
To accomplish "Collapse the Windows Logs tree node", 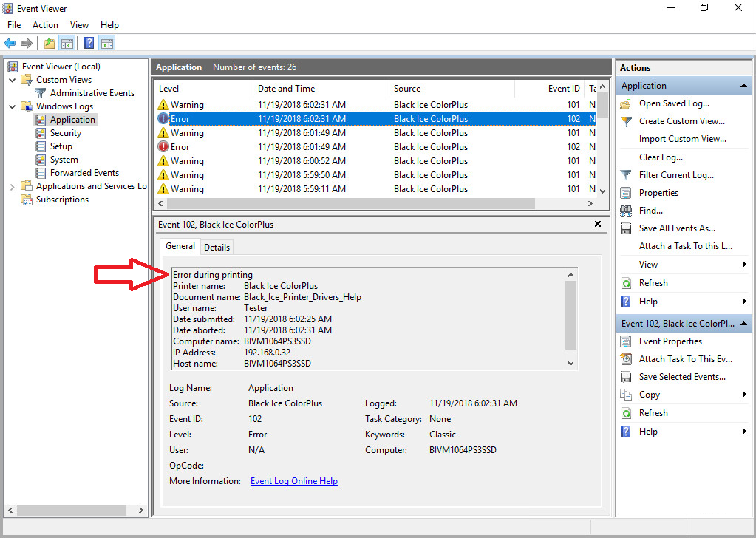I will pyautogui.click(x=13, y=106).
